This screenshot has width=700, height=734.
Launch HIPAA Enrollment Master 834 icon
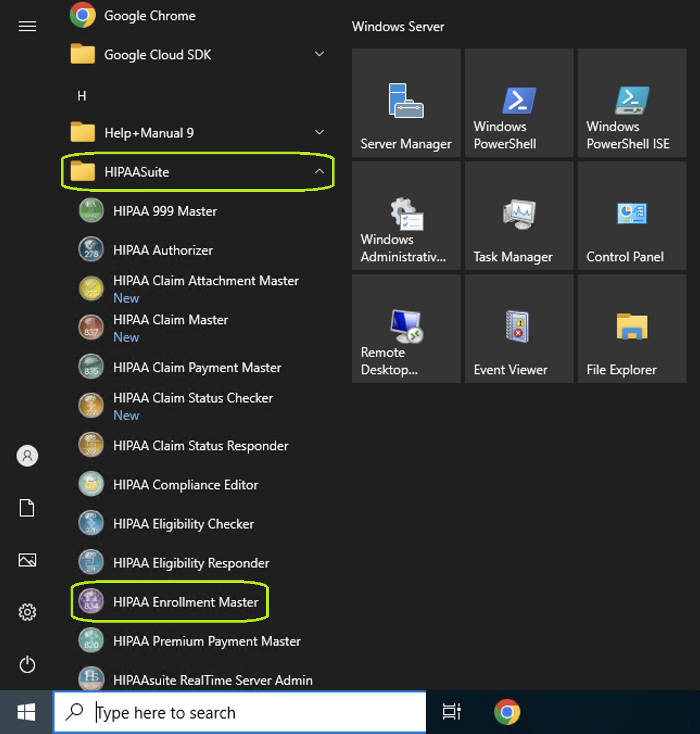(x=91, y=602)
